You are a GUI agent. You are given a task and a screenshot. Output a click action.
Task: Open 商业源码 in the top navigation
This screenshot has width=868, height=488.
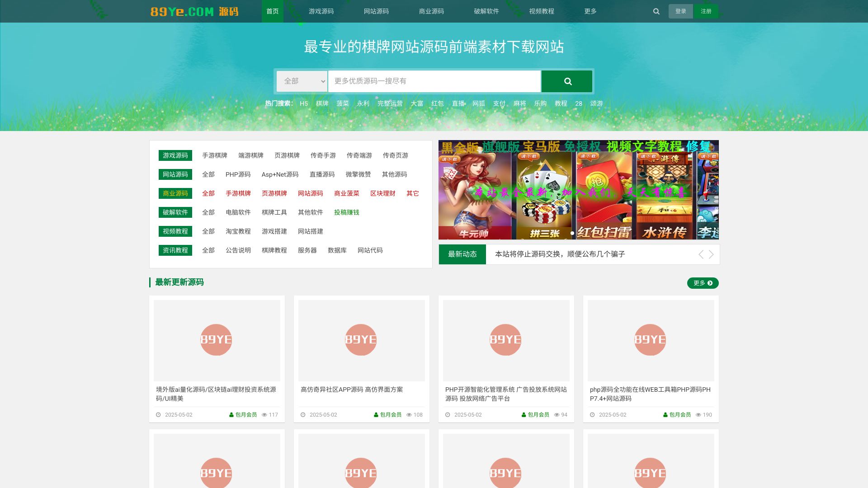point(431,11)
